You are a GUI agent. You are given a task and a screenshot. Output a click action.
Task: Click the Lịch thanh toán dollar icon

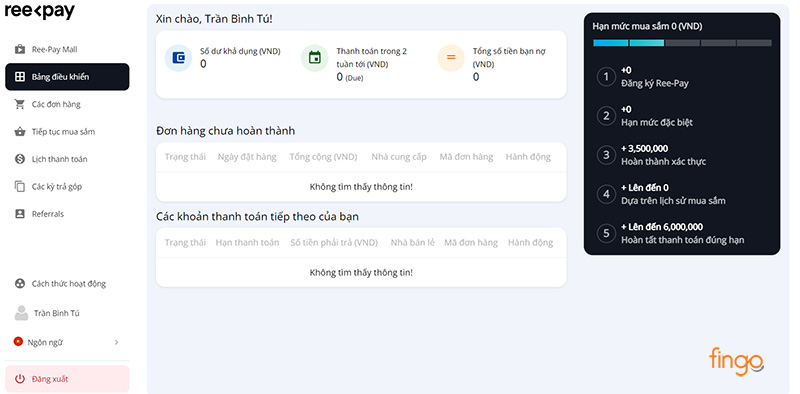[x=20, y=159]
